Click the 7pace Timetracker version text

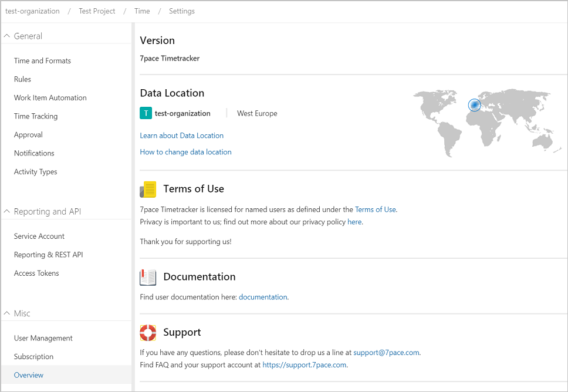coord(170,58)
